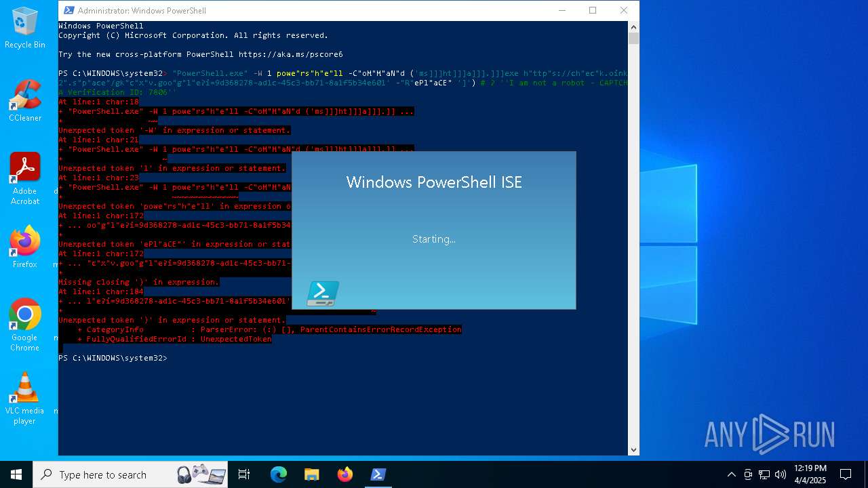Open the taskbar clock and date

point(810,474)
